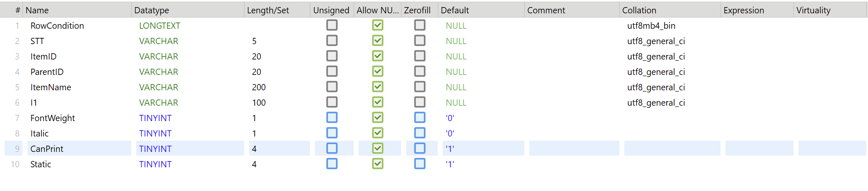
Task: Toggle Unsigned checkbox for CanPrint row
Action: click(332, 149)
